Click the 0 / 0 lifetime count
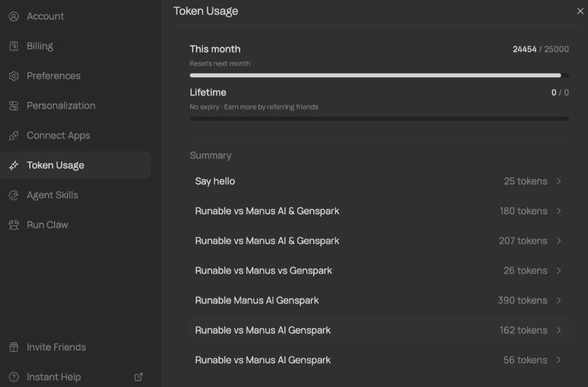 pos(560,92)
